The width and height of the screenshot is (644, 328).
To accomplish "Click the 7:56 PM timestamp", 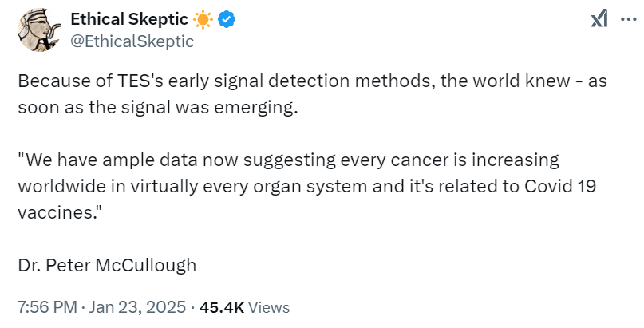I will pos(47,307).
